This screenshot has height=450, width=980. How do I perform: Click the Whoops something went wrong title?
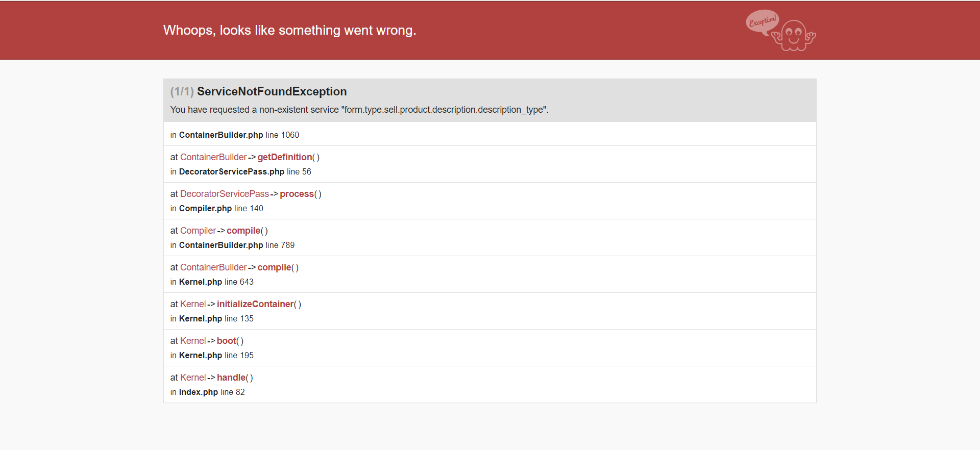[x=289, y=30]
